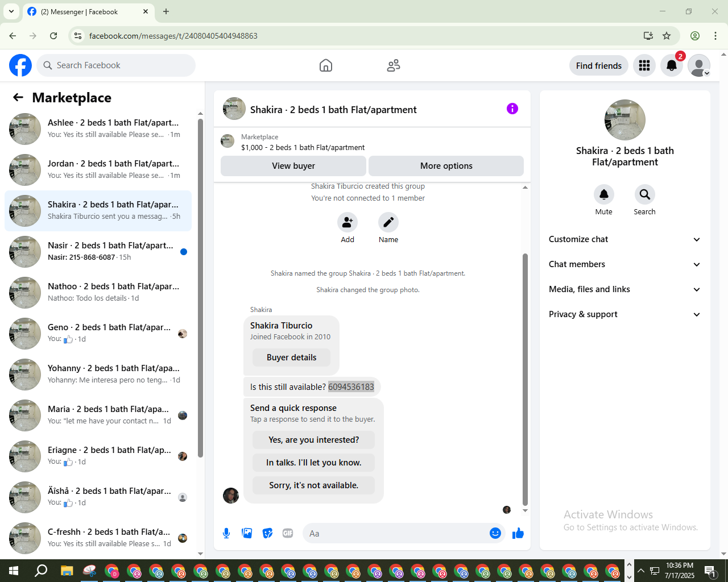Open a new browser tab
728x582 pixels.
click(x=166, y=11)
